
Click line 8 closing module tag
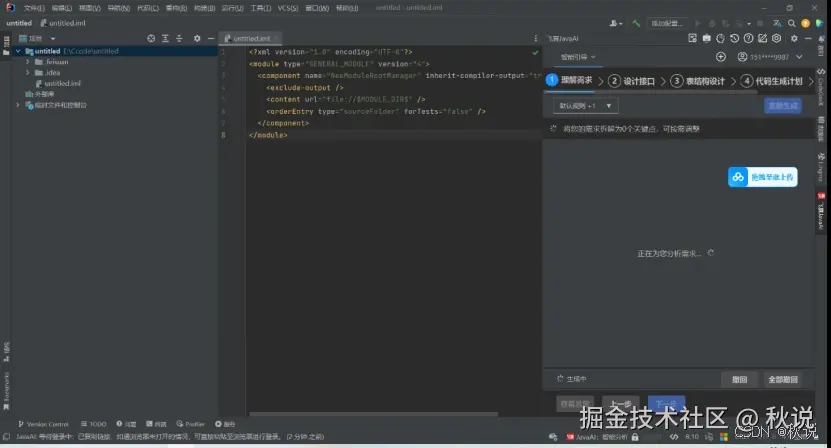[x=268, y=135]
